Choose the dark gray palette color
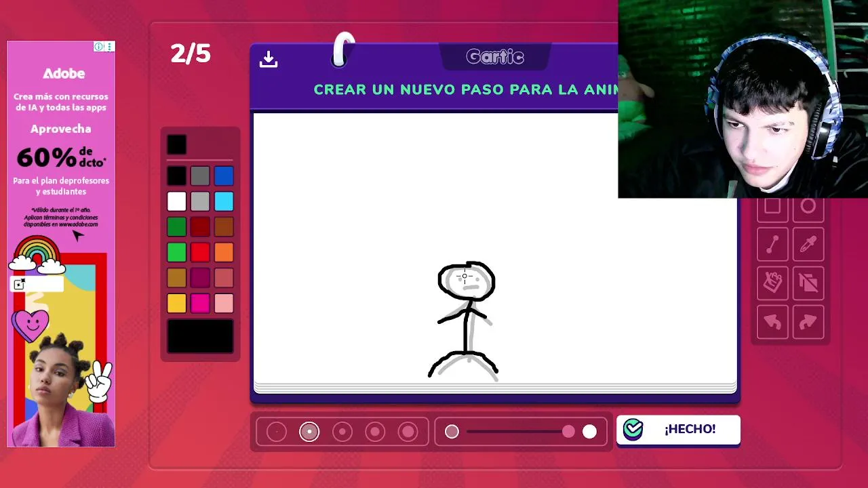This screenshot has width=868, height=488. [200, 176]
